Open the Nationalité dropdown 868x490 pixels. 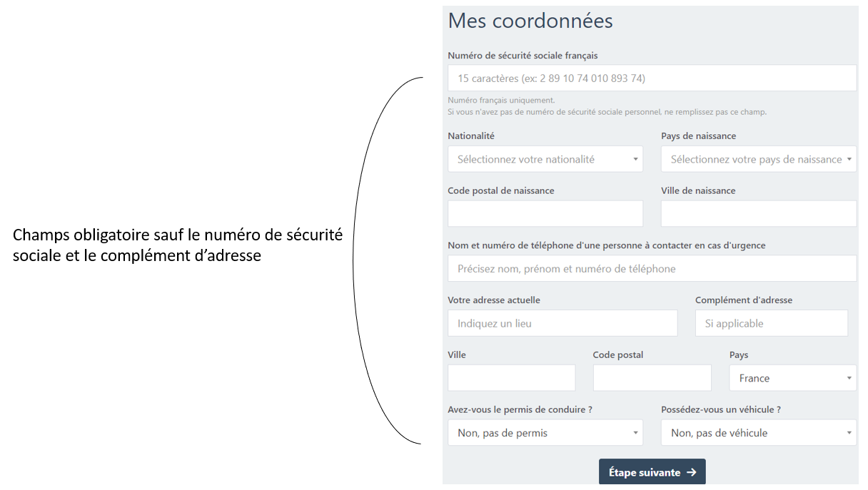[x=545, y=159]
